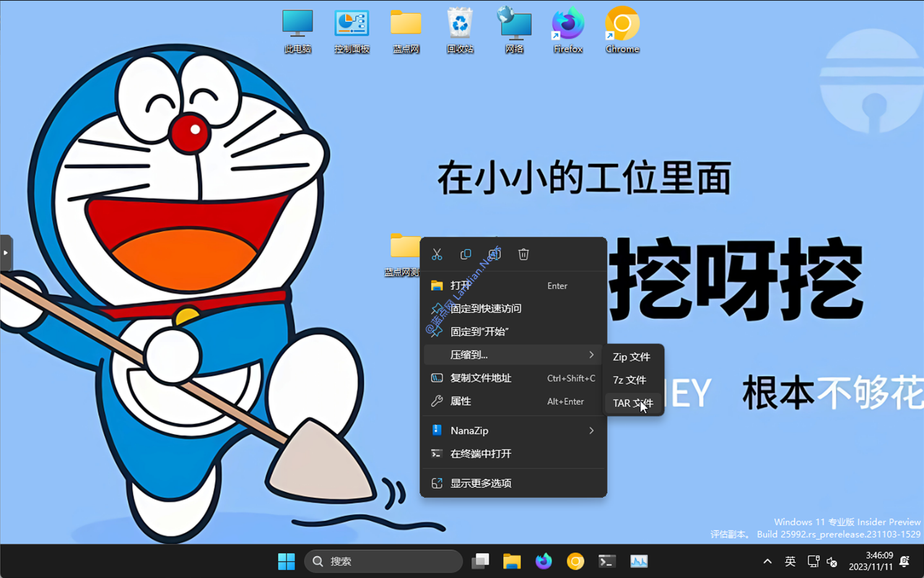Select Zip 文件 compression option

(x=632, y=357)
